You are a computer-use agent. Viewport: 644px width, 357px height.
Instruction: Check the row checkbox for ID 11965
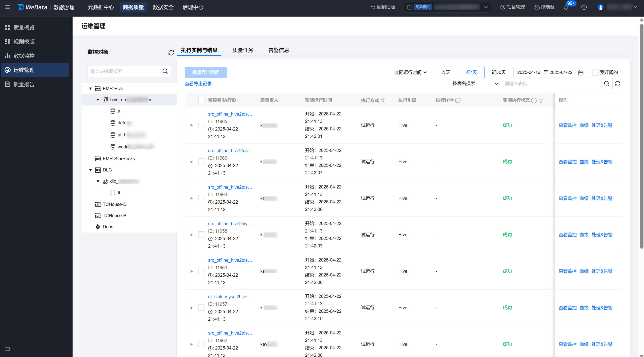pyautogui.click(x=201, y=125)
